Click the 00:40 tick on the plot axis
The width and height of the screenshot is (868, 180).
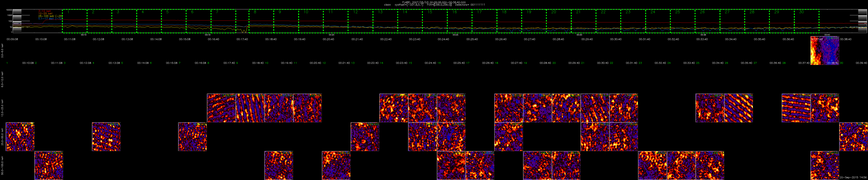coord(827,35)
